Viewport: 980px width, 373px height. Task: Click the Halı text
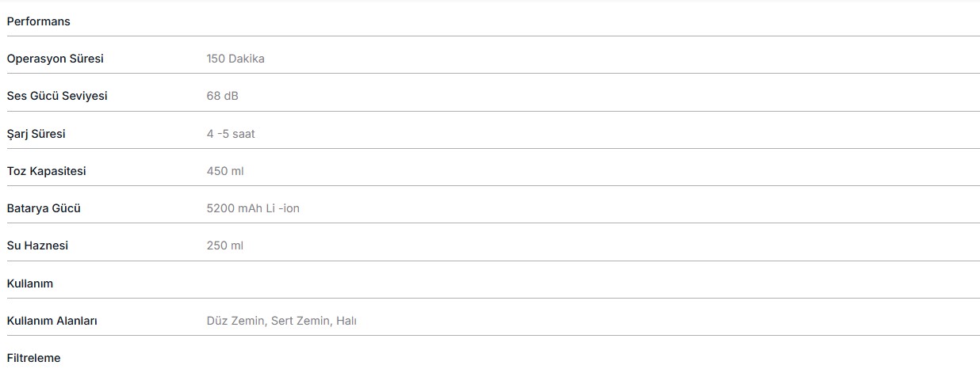coord(346,321)
